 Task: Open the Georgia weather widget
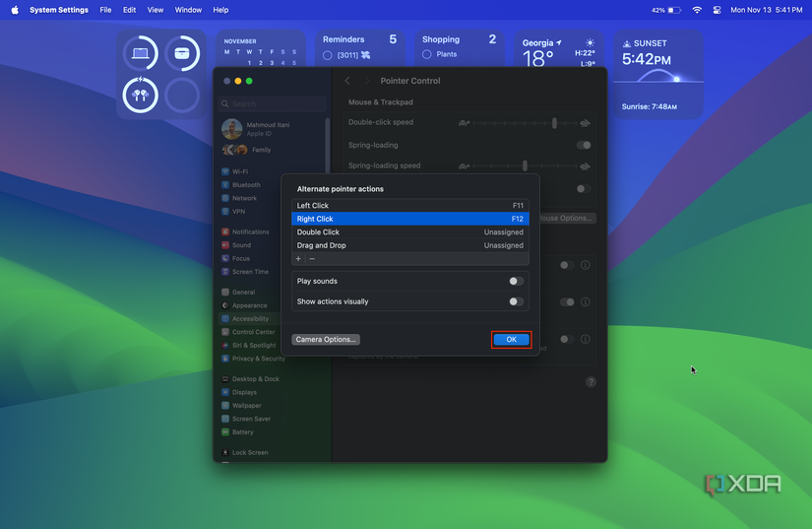[x=558, y=49]
